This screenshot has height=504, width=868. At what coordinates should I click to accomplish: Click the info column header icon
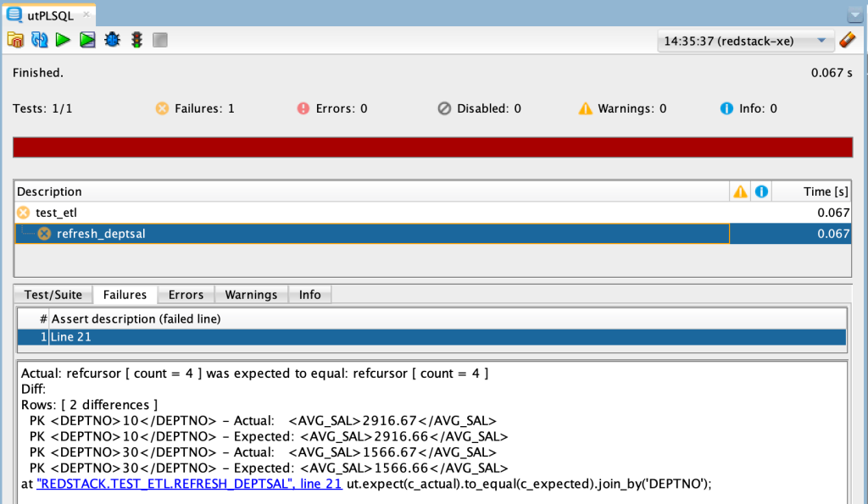761,191
